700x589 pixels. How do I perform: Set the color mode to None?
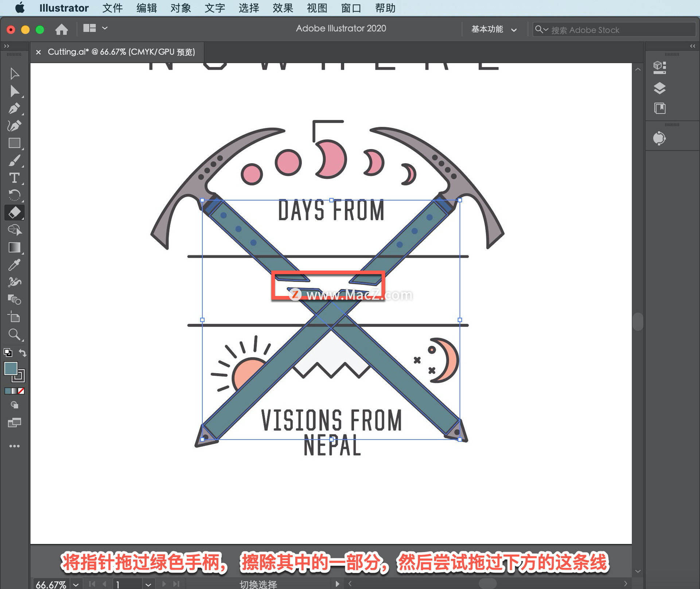(x=21, y=391)
